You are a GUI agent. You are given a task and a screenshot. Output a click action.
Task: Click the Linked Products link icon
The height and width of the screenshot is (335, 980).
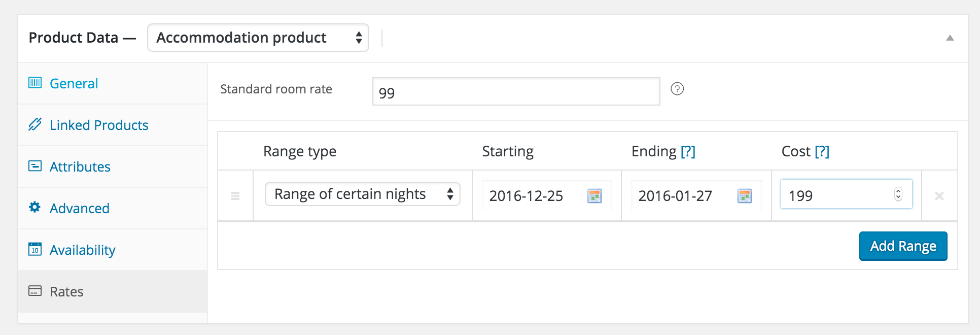click(35, 124)
